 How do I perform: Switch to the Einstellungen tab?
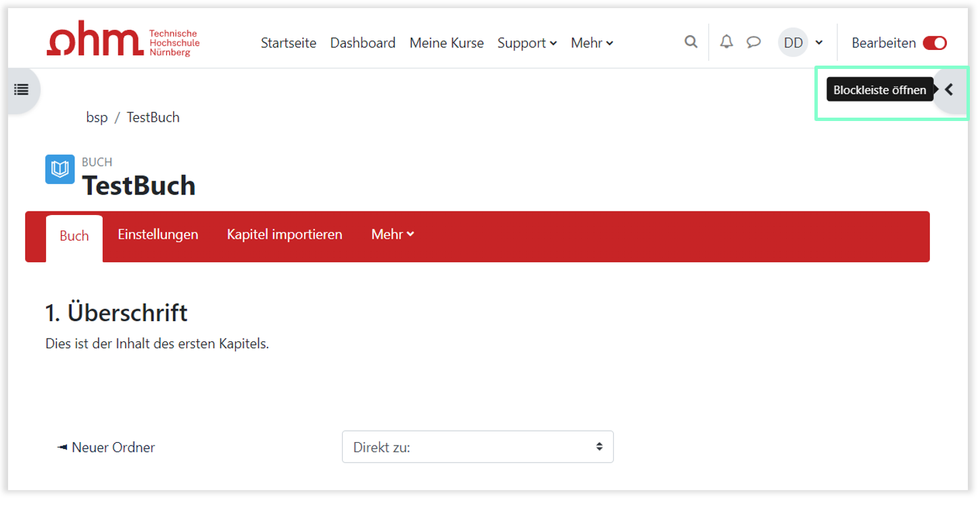pos(157,235)
